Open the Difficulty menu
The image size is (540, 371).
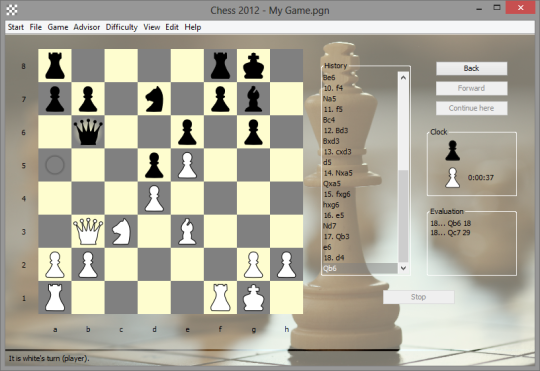click(x=121, y=27)
